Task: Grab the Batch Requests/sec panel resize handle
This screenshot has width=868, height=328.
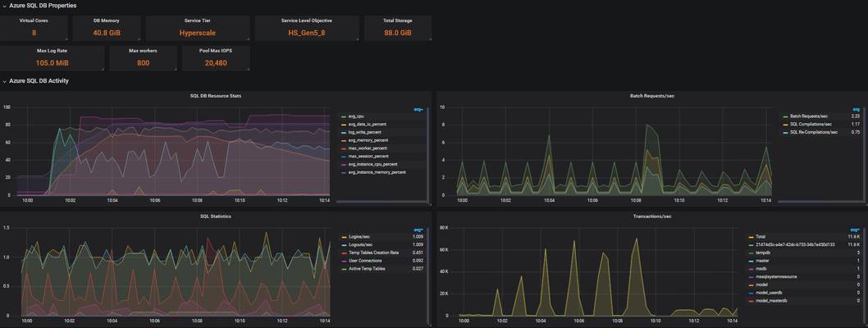Action: 866,204
